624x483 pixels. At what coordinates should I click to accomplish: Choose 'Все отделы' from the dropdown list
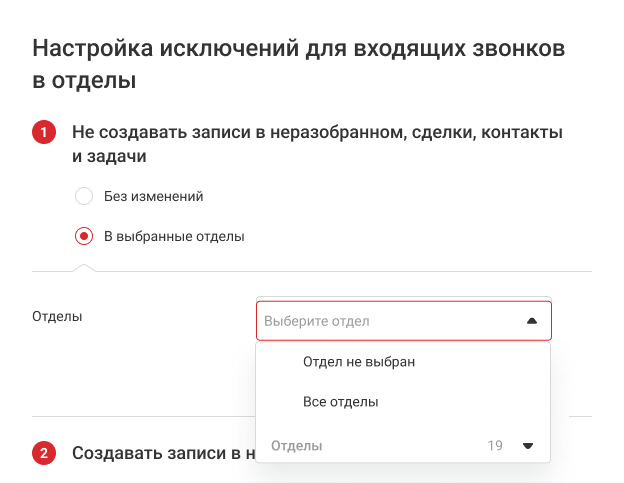pyautogui.click(x=340, y=402)
